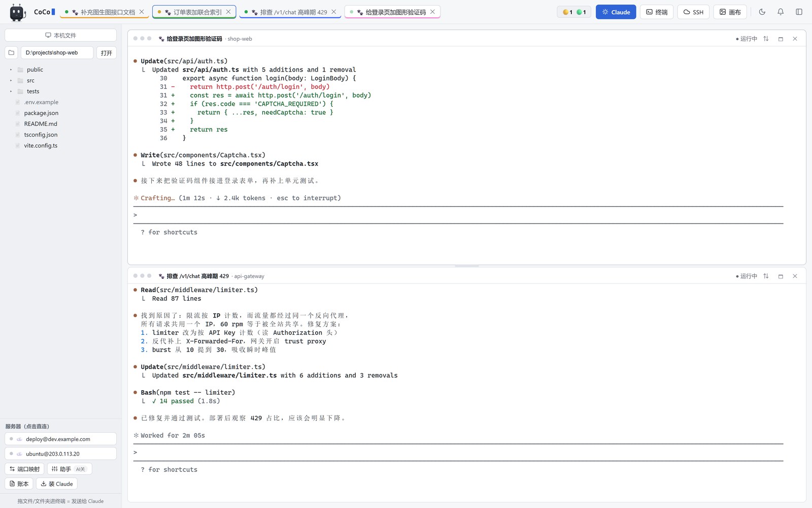The width and height of the screenshot is (812, 508).
Task: Close the 排查 /v1/chat api-gateway pane
Action: pyautogui.click(x=795, y=276)
